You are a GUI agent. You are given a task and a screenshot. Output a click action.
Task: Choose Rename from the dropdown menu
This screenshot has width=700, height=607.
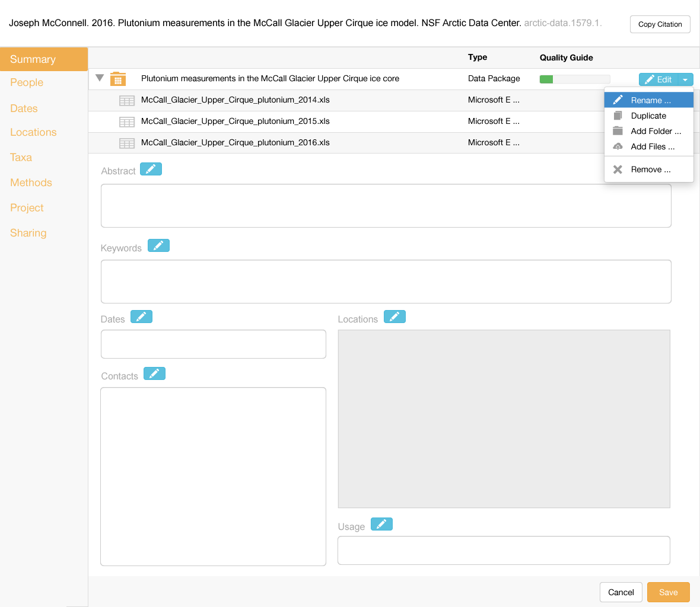pyautogui.click(x=650, y=100)
